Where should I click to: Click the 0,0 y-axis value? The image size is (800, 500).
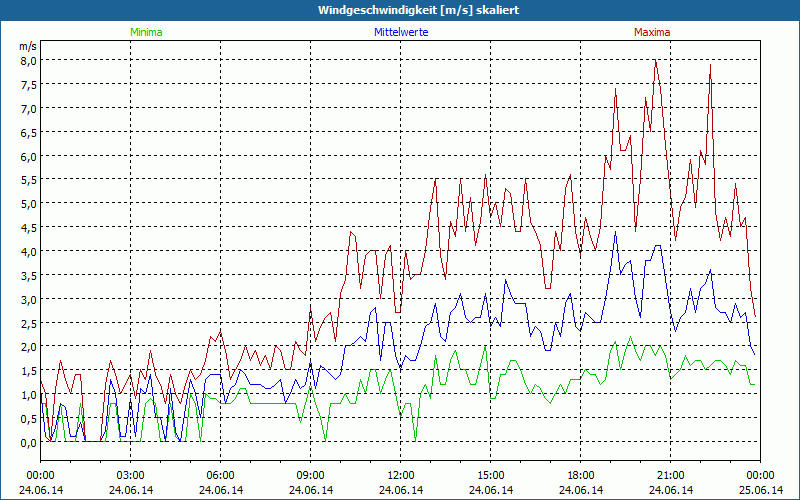point(29,443)
